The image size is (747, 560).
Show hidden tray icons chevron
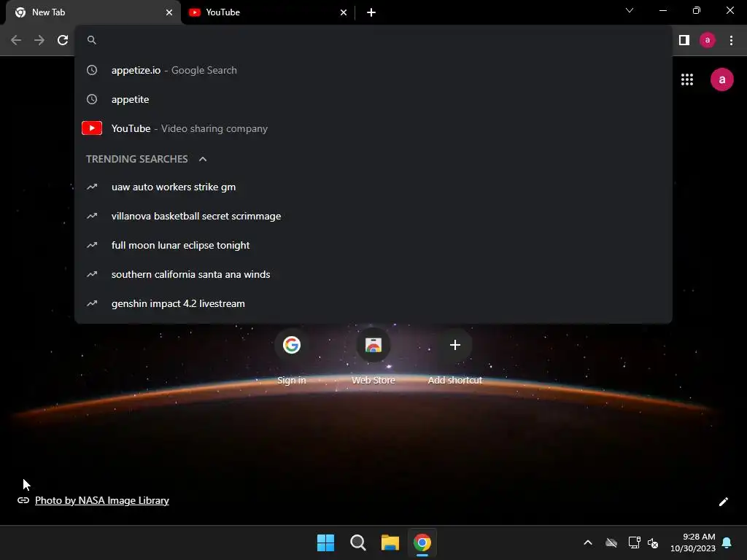coord(588,542)
